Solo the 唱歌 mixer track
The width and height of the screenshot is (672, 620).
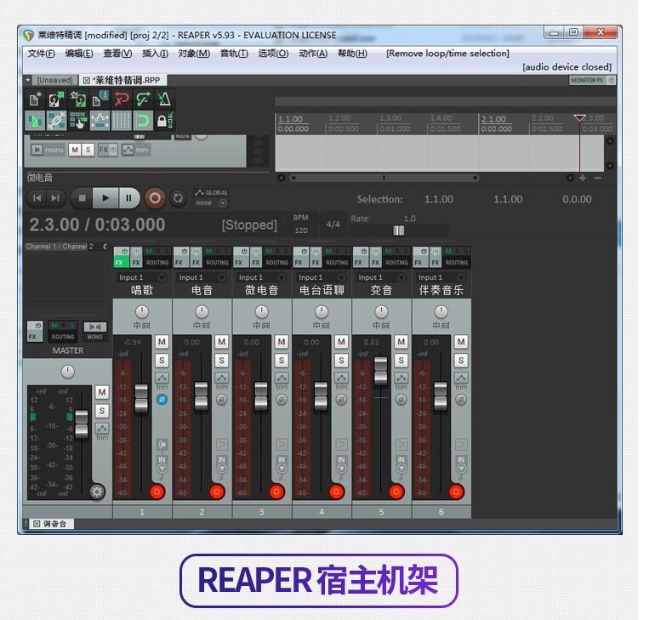(x=162, y=361)
